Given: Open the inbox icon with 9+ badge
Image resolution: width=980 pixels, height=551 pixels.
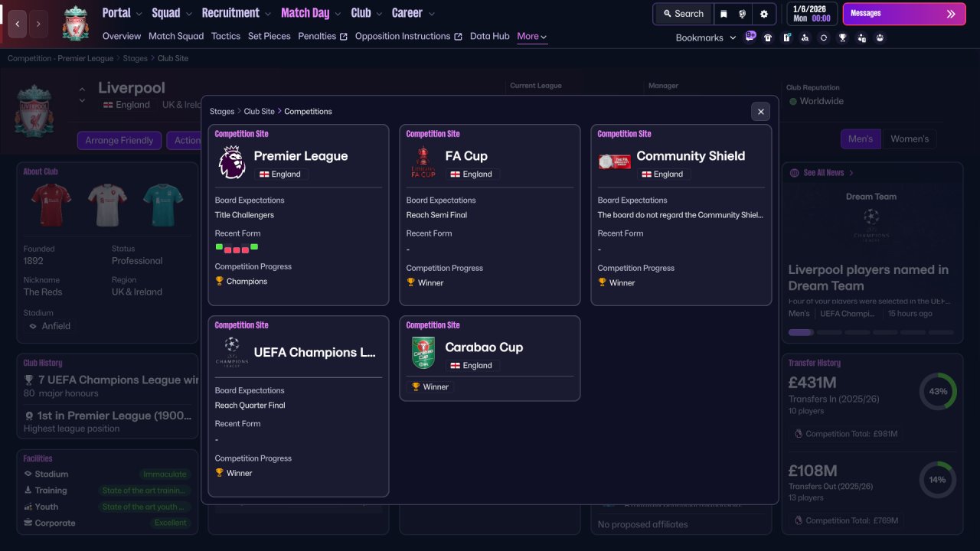Looking at the screenshot, I should (750, 37).
